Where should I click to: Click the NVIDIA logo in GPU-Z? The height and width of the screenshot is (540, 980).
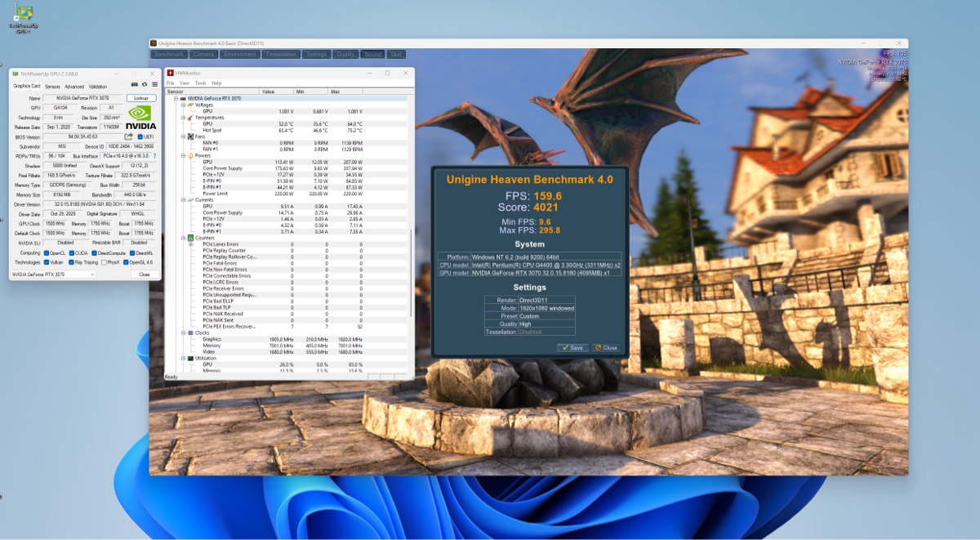(x=141, y=117)
